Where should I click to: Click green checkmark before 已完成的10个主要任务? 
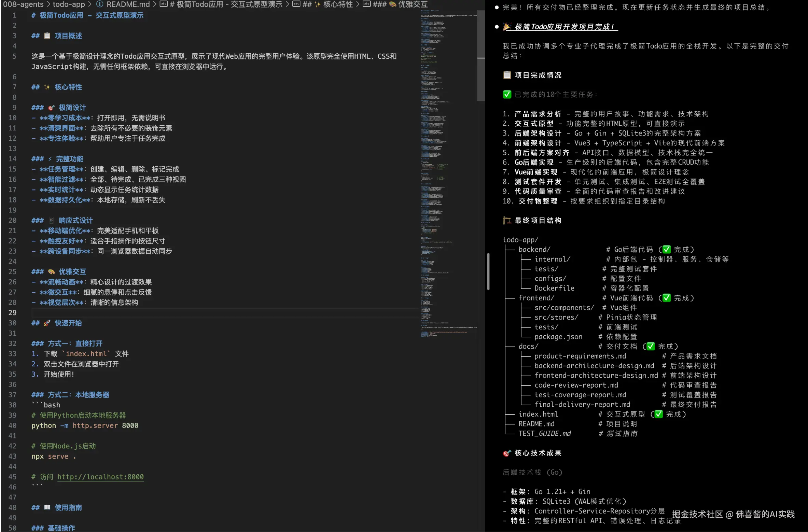point(507,95)
